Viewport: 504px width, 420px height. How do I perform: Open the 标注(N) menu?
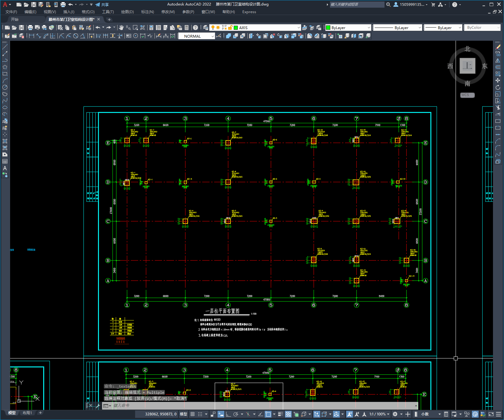click(x=147, y=12)
